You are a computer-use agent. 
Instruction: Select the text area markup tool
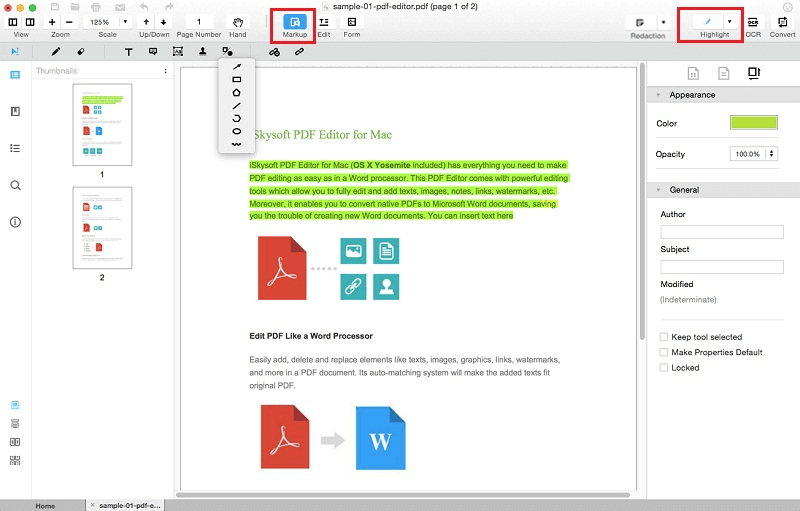[178, 52]
